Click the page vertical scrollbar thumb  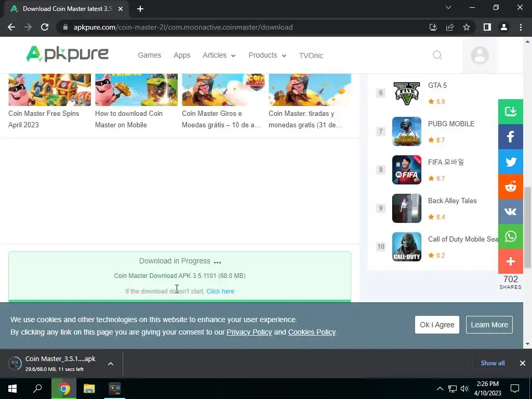pyautogui.click(x=528, y=228)
